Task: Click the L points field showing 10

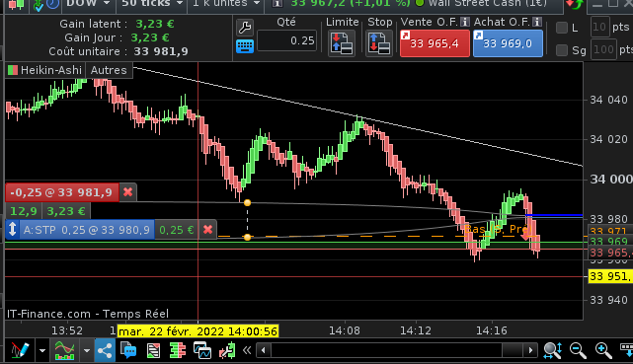Action: (599, 28)
